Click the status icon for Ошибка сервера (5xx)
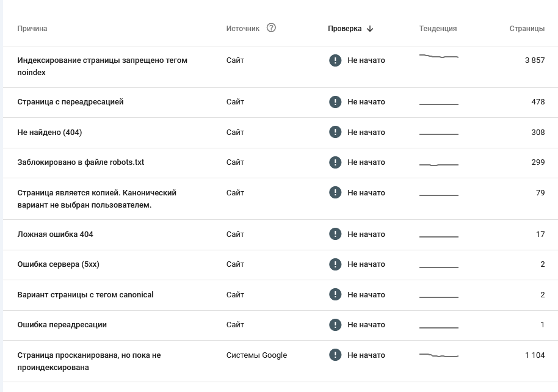The image size is (558, 392). (335, 264)
